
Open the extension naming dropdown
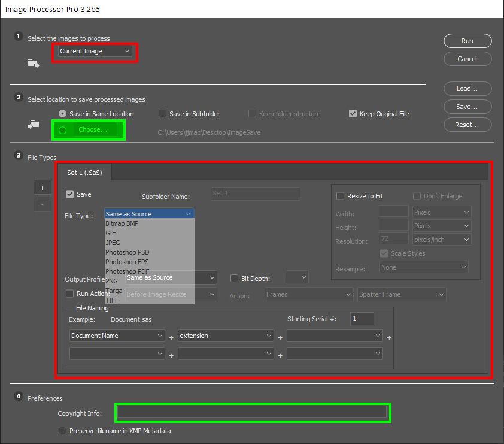tap(226, 336)
